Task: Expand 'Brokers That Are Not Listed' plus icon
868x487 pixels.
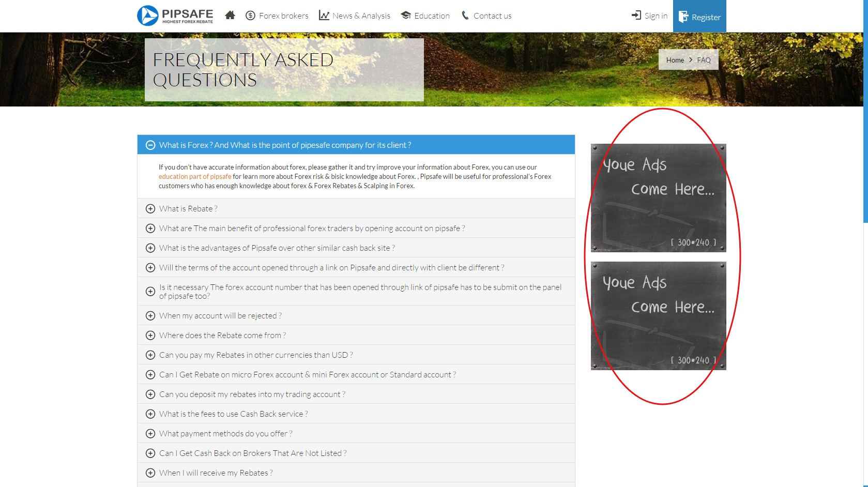Action: [150, 453]
